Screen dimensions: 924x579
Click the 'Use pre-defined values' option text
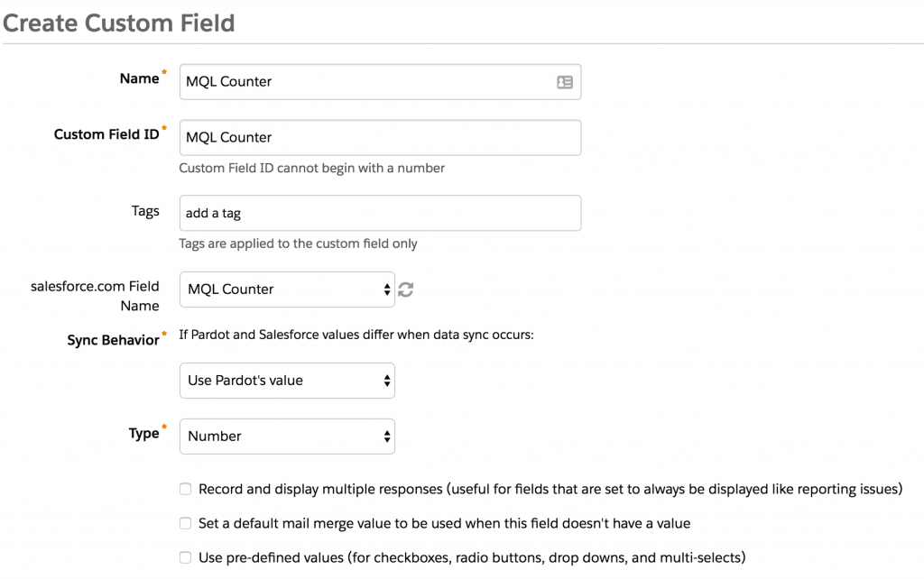tap(472, 557)
